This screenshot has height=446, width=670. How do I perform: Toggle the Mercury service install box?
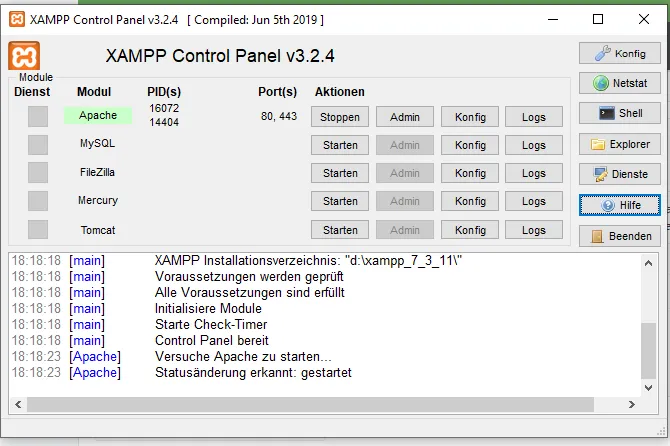click(38, 201)
